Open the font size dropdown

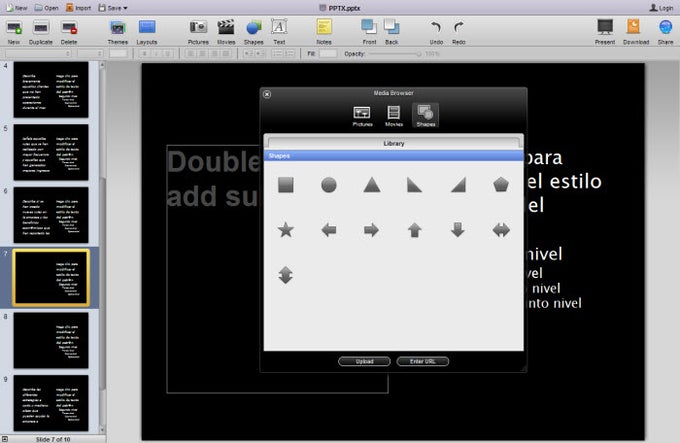[x=91, y=53]
